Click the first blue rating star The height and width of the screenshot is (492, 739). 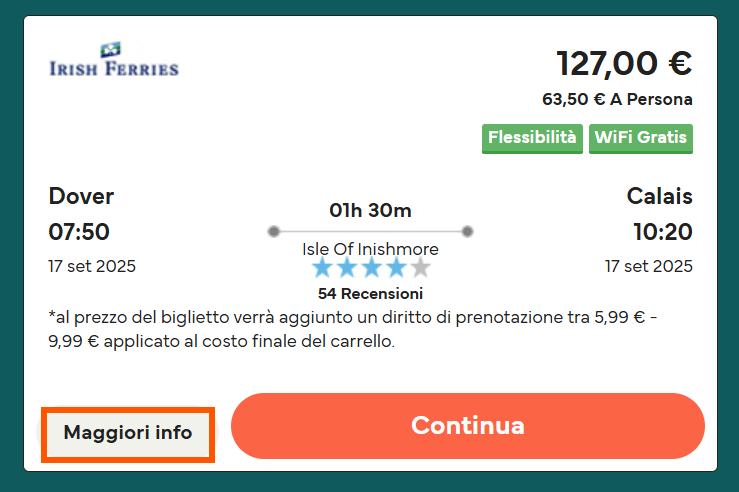[322, 268]
